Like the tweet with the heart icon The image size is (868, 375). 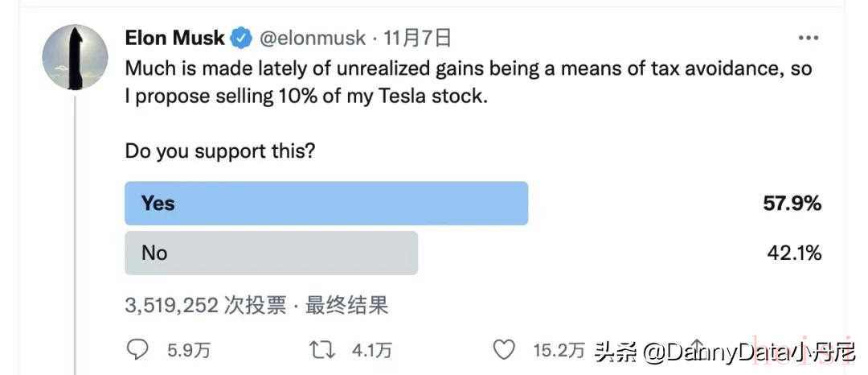(503, 350)
